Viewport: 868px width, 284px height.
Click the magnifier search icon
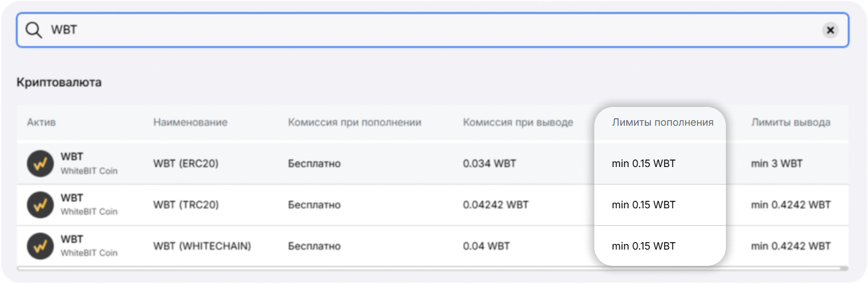33,30
